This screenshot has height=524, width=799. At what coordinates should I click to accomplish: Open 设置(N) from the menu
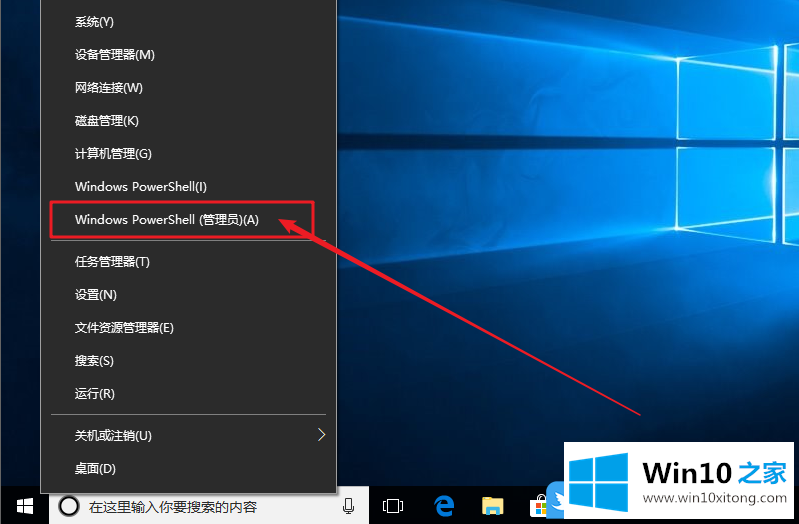[x=189, y=295]
